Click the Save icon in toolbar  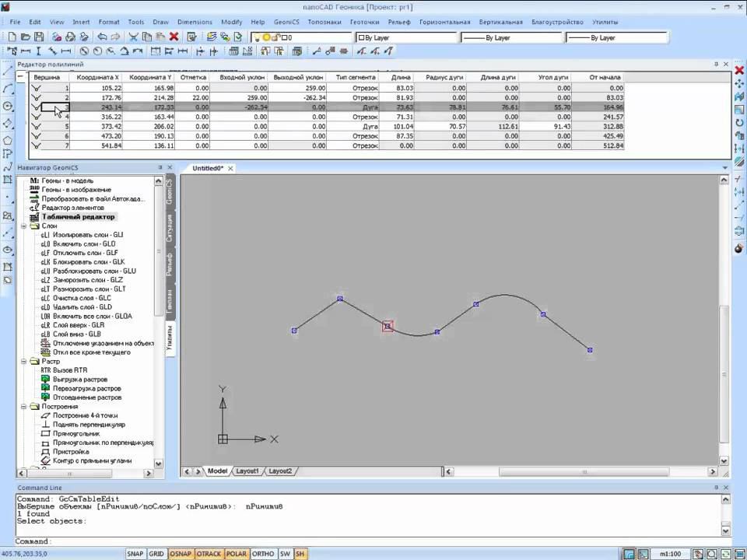[39, 37]
